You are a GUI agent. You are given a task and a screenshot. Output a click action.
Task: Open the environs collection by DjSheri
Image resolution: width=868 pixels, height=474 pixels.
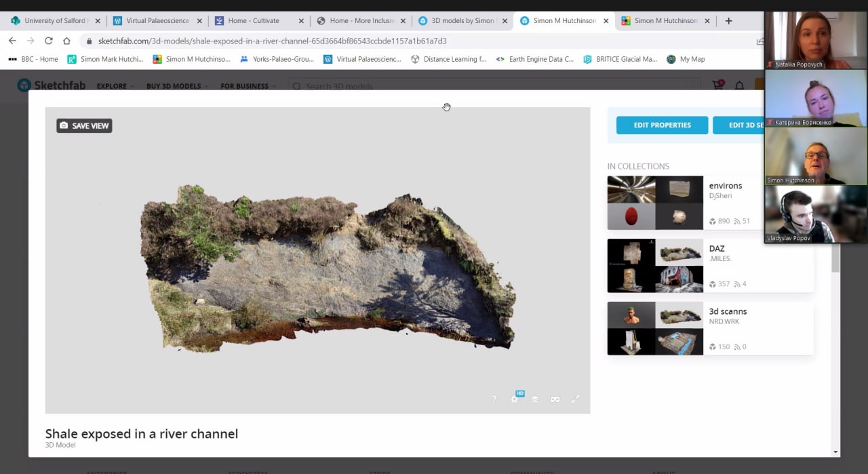point(725,186)
